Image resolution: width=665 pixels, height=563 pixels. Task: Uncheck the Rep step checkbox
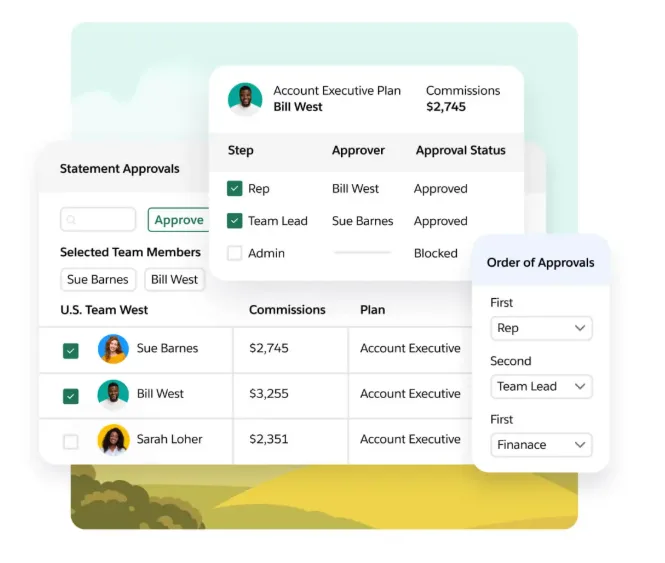235,188
